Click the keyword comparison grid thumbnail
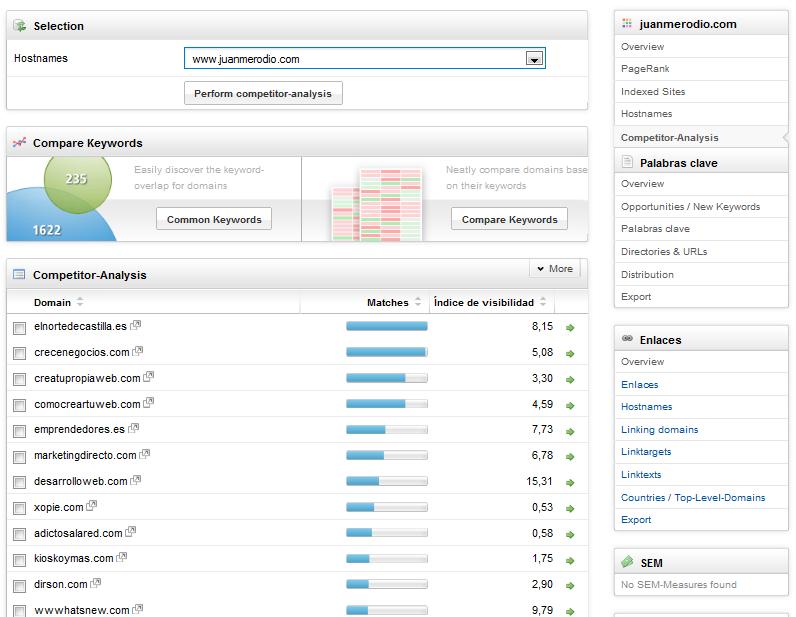 (377, 205)
